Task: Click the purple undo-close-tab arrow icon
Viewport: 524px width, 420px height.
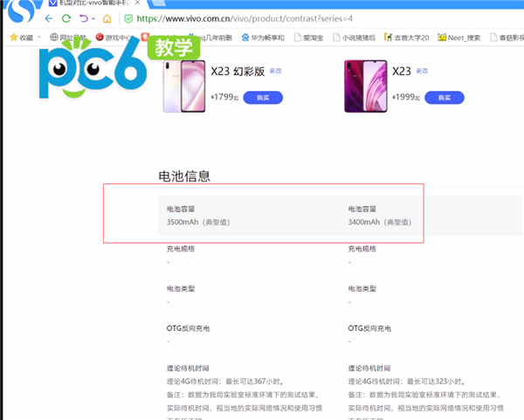Action: click(x=84, y=18)
